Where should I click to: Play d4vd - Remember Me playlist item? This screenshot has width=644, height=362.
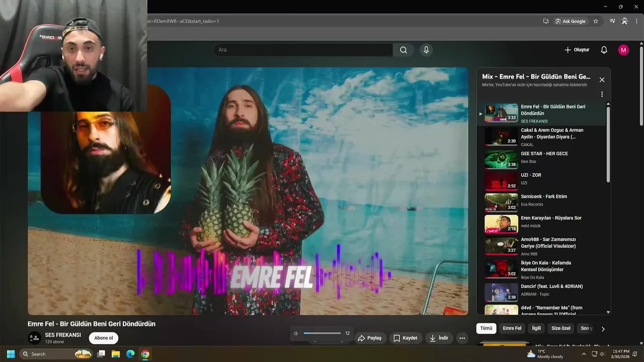pos(542,310)
